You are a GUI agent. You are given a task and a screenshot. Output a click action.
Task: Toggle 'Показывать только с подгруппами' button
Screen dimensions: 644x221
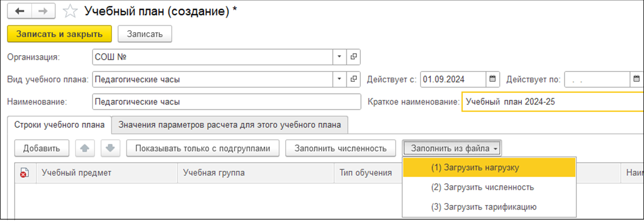tap(202, 148)
